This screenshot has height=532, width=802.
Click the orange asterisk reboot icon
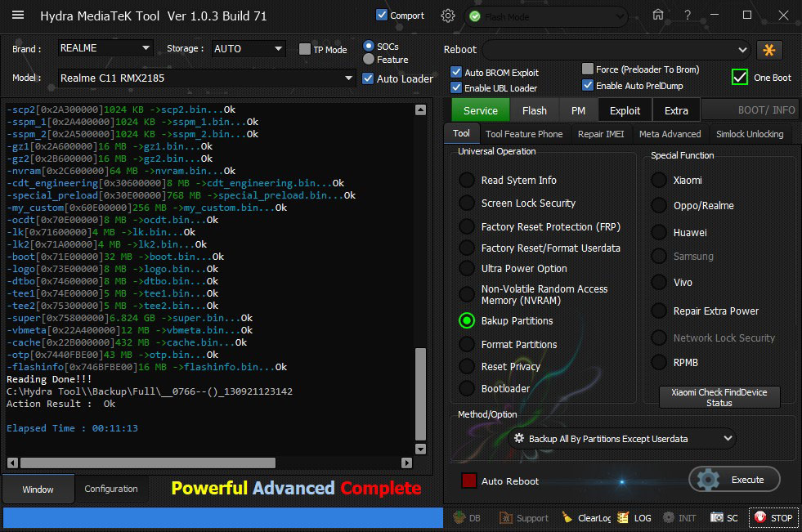coord(768,50)
